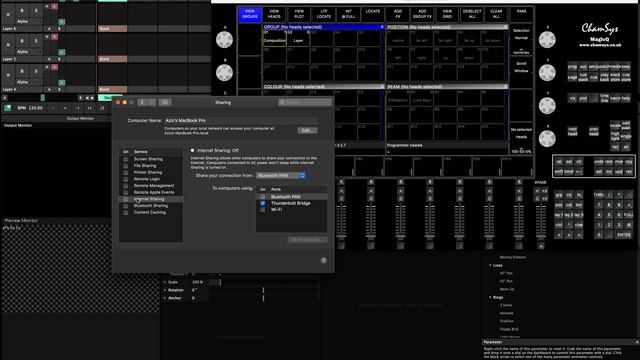Solo Layer 4 with the S button
Image resolution: width=640 pixels, height=360 pixels.
point(36,71)
